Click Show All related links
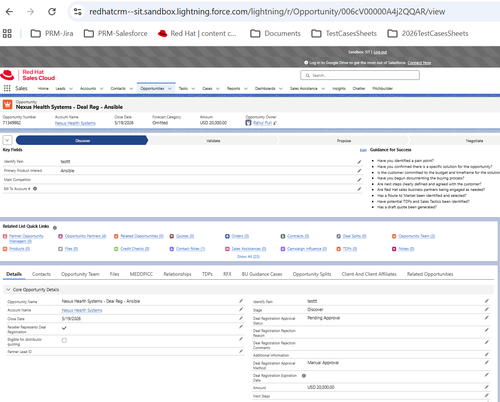The image size is (500, 402). 248,257
